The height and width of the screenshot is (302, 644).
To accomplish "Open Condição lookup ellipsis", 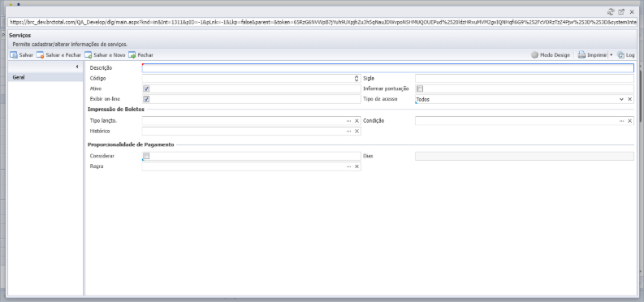I will [621, 121].
